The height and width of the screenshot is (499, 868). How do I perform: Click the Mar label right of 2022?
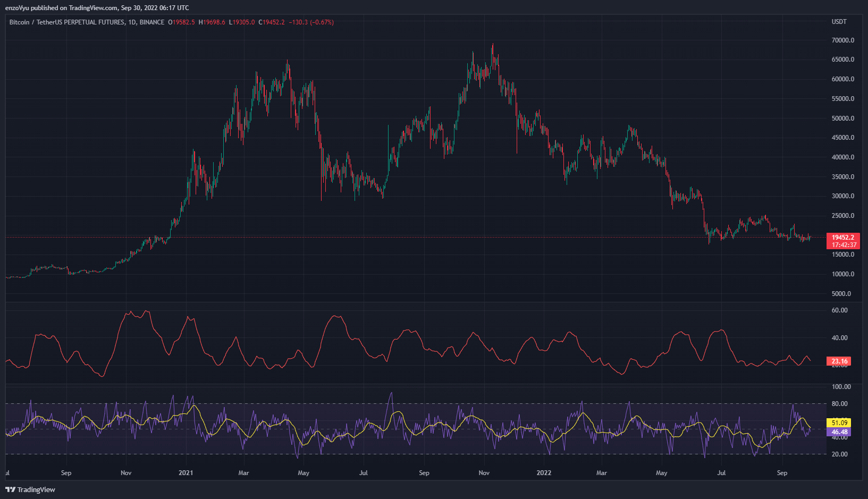(602, 473)
